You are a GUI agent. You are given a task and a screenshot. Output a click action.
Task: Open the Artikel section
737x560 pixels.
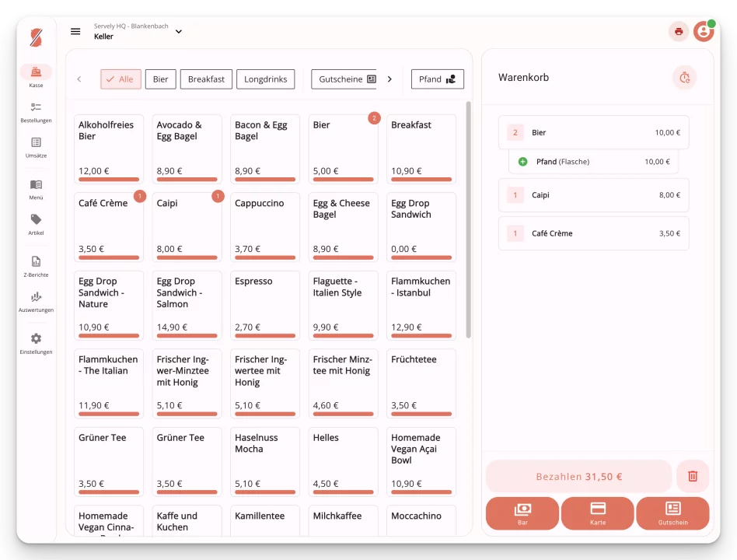tap(36, 226)
